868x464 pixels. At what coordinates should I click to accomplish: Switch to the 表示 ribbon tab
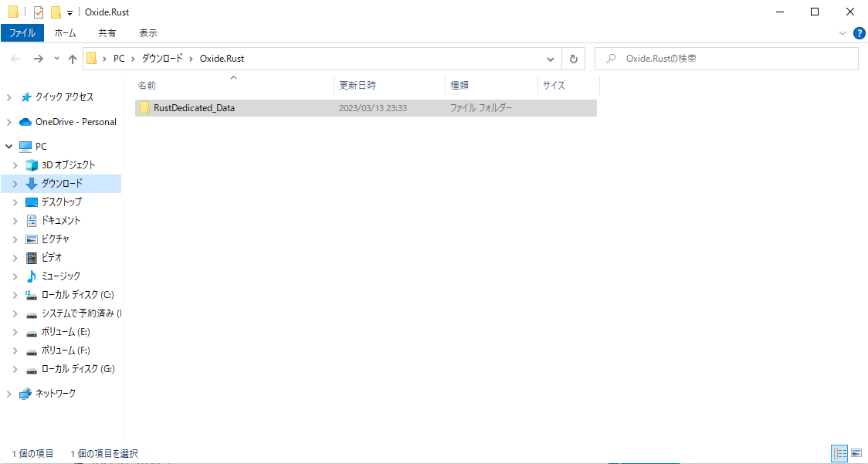pos(147,33)
